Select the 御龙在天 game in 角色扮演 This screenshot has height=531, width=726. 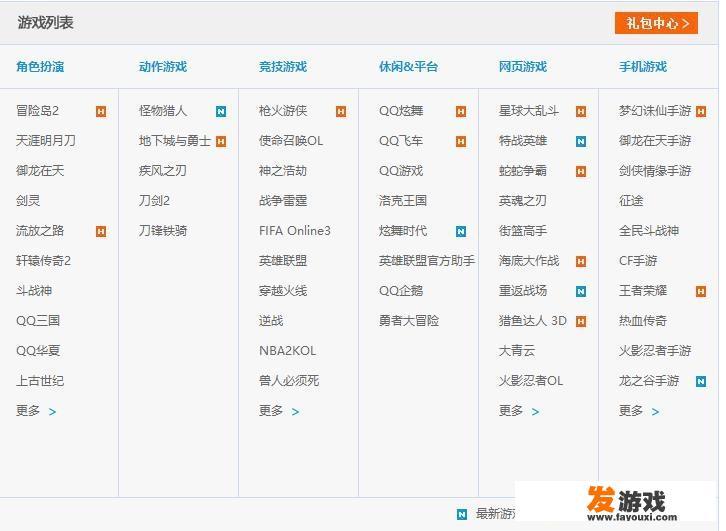click(x=40, y=171)
